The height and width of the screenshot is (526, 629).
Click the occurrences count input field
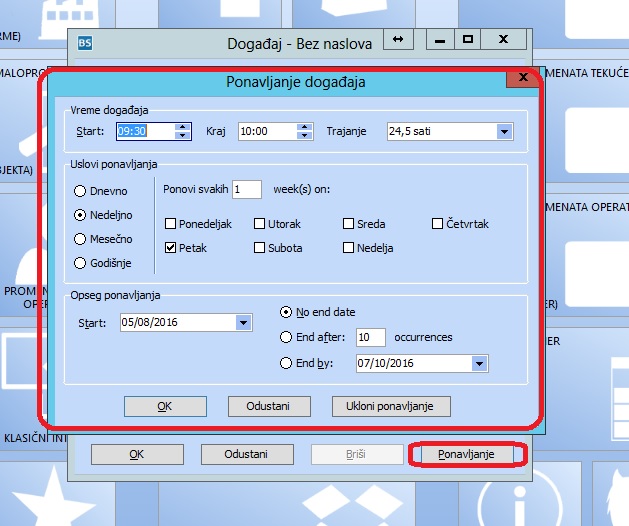370,337
